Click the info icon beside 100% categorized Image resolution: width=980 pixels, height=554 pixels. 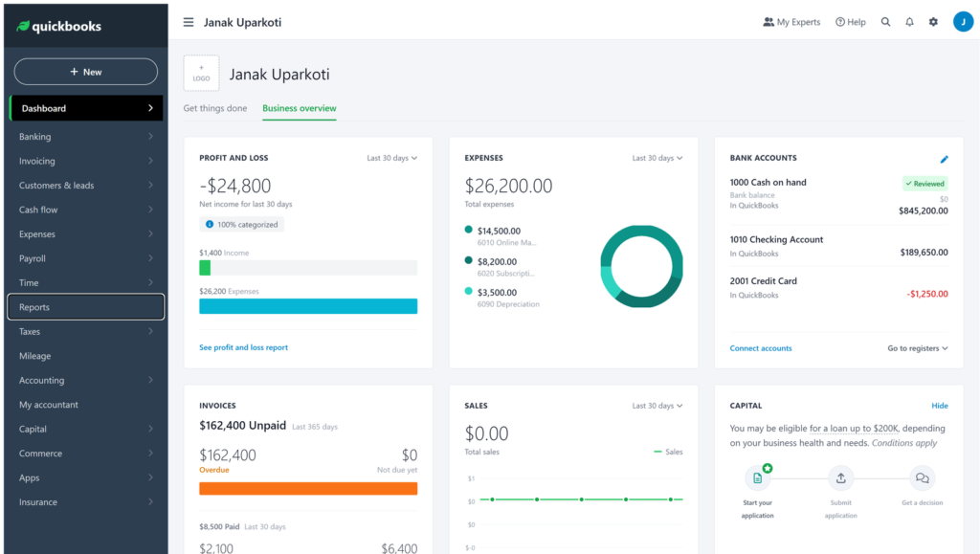pyautogui.click(x=210, y=224)
